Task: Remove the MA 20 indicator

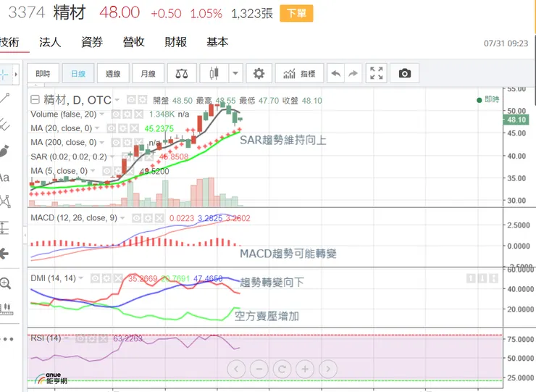Action: [x=134, y=128]
